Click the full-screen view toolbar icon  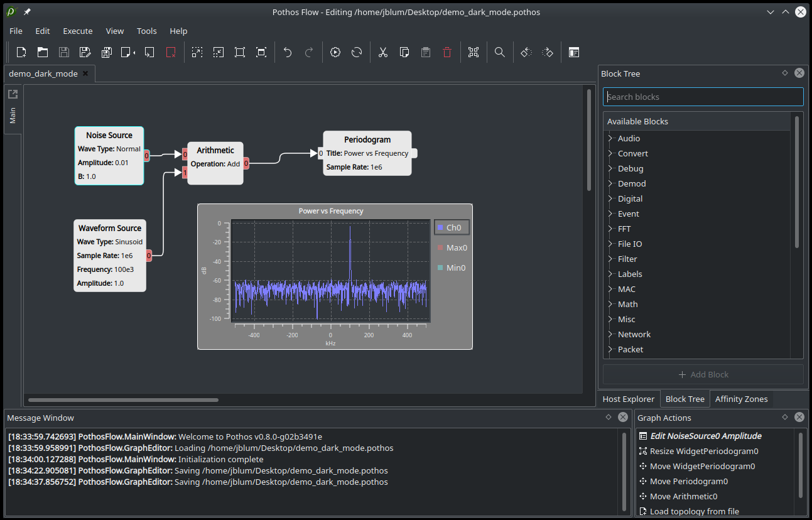pyautogui.click(x=261, y=52)
